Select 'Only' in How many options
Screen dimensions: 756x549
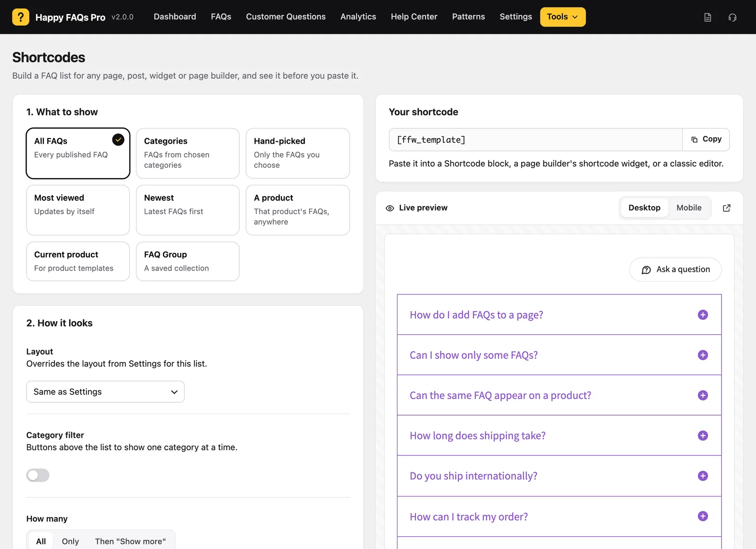[70, 541]
